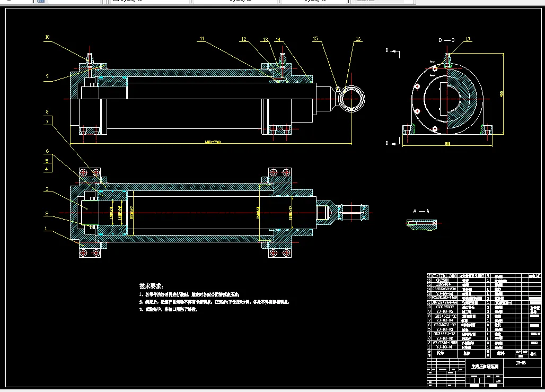Select technical requirement line starting with 3
This screenshot has width=545, height=392.
(x=169, y=309)
